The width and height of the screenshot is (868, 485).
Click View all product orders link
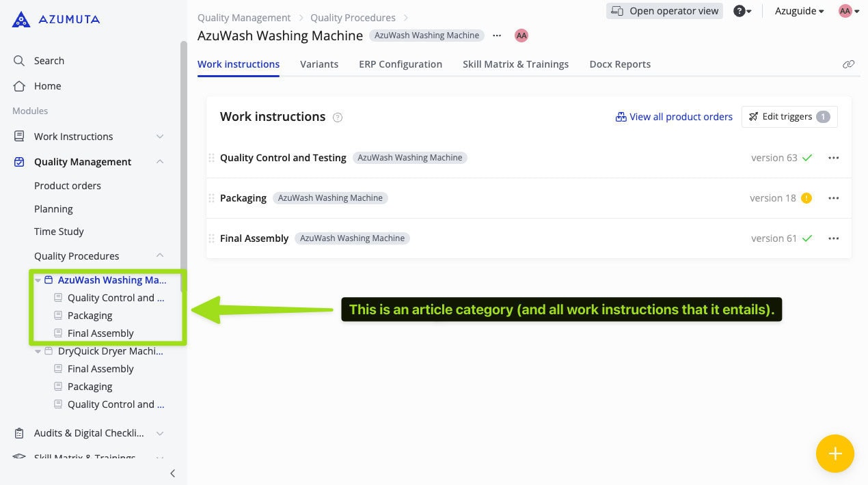pyautogui.click(x=674, y=117)
